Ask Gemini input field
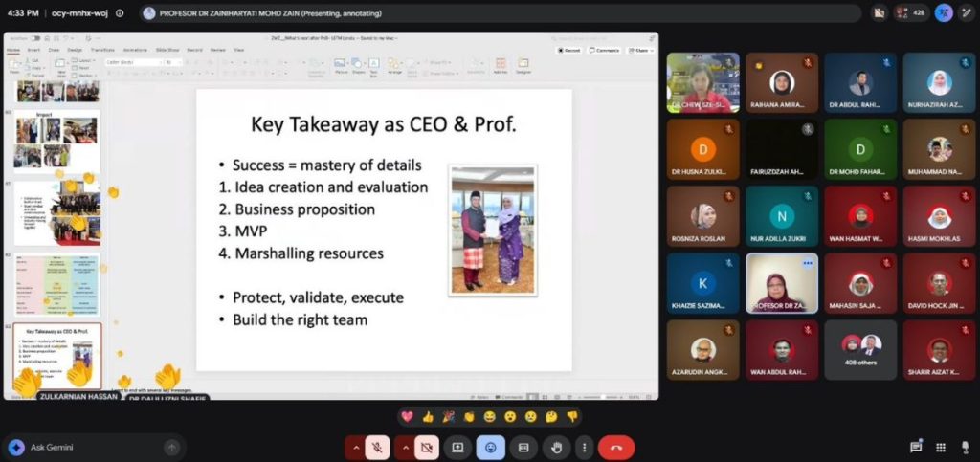The height and width of the screenshot is (462, 980). (x=94, y=447)
